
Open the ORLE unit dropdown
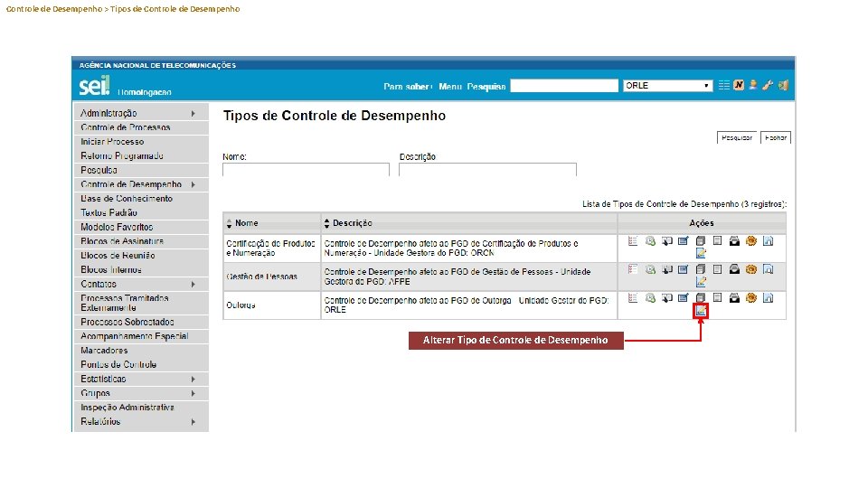tap(667, 86)
